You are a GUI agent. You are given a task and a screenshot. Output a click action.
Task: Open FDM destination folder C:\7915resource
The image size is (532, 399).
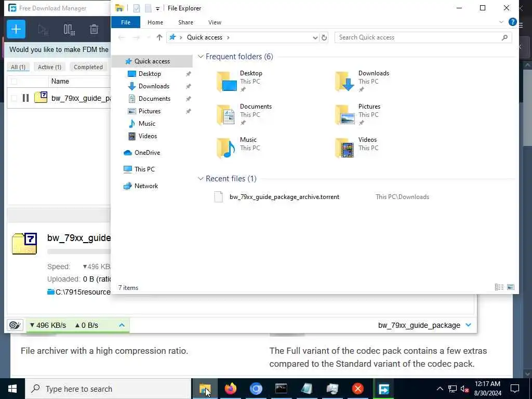pos(83,292)
